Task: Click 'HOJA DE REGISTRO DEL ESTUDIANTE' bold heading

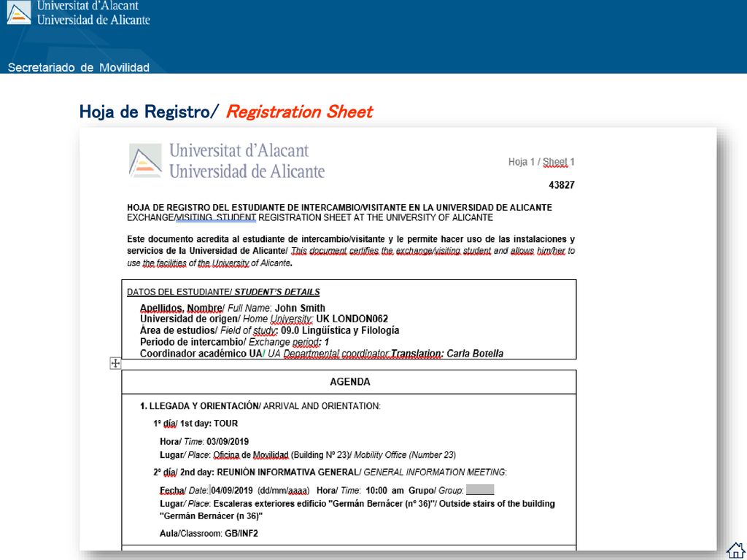Action: (339, 208)
